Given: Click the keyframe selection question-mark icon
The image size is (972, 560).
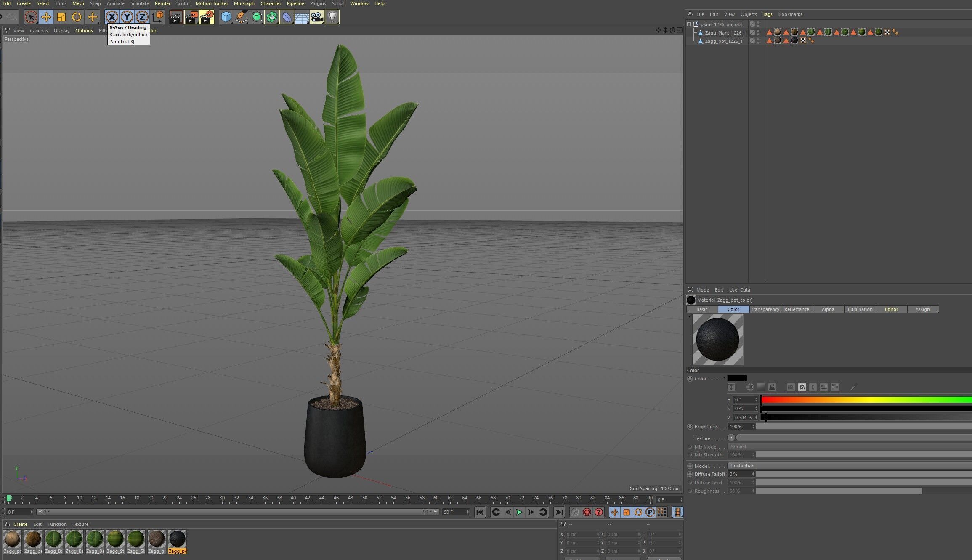Looking at the screenshot, I should (x=599, y=512).
